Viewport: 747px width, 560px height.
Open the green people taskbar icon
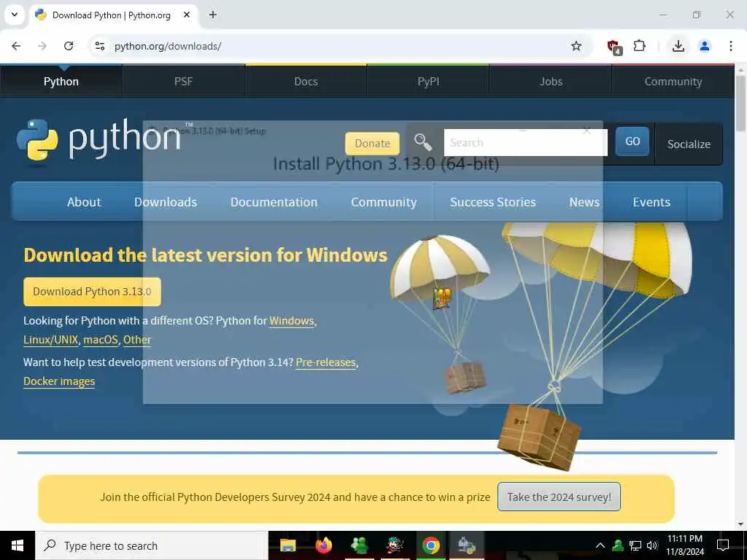tap(359, 545)
